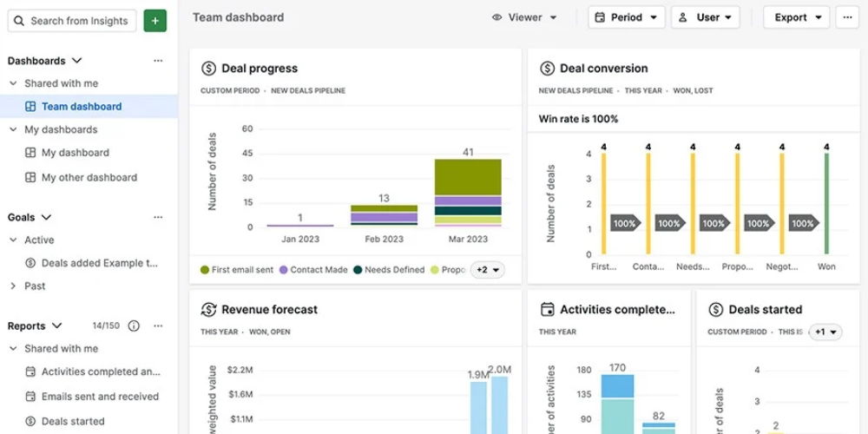Open the Reports section options menu
The width and height of the screenshot is (868, 434).
(x=158, y=326)
